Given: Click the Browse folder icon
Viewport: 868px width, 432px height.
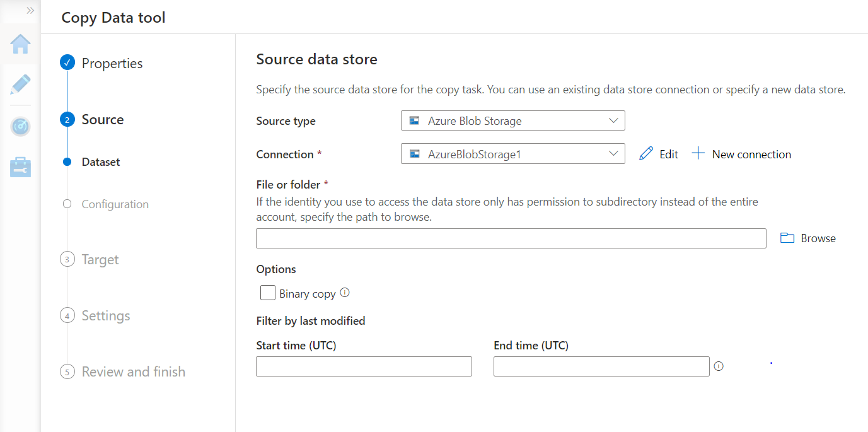Looking at the screenshot, I should pyautogui.click(x=787, y=238).
